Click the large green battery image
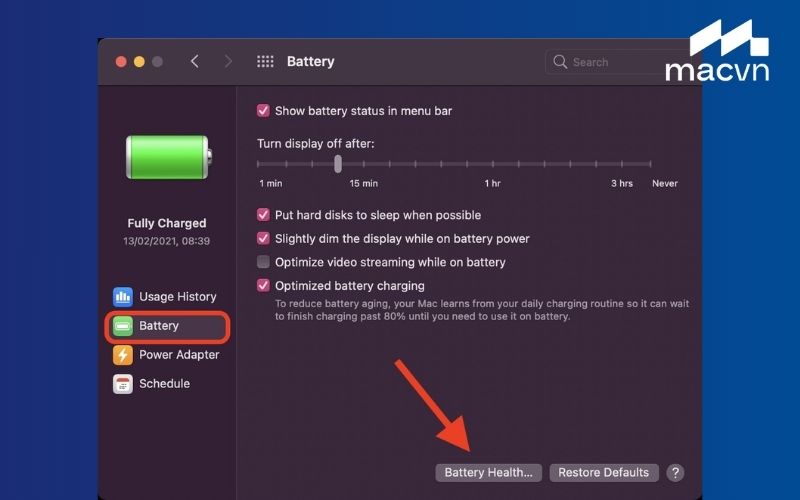 point(169,157)
